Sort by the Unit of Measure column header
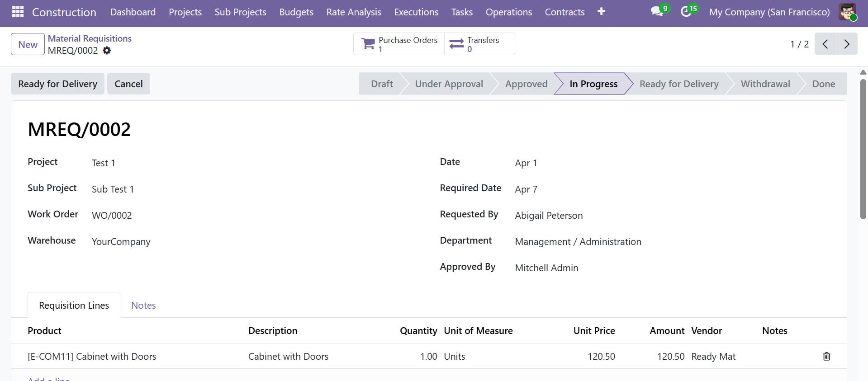The height and width of the screenshot is (381, 868). pyautogui.click(x=478, y=330)
